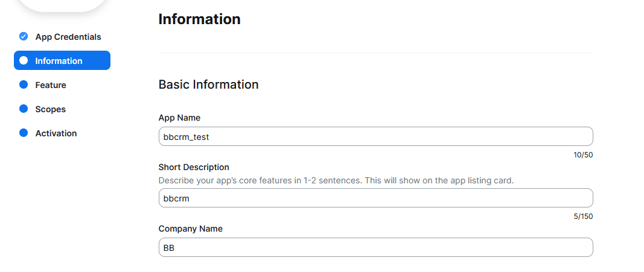This screenshot has height=272, width=644.
Task: Click the circle icon beside Information
Action: tap(24, 61)
